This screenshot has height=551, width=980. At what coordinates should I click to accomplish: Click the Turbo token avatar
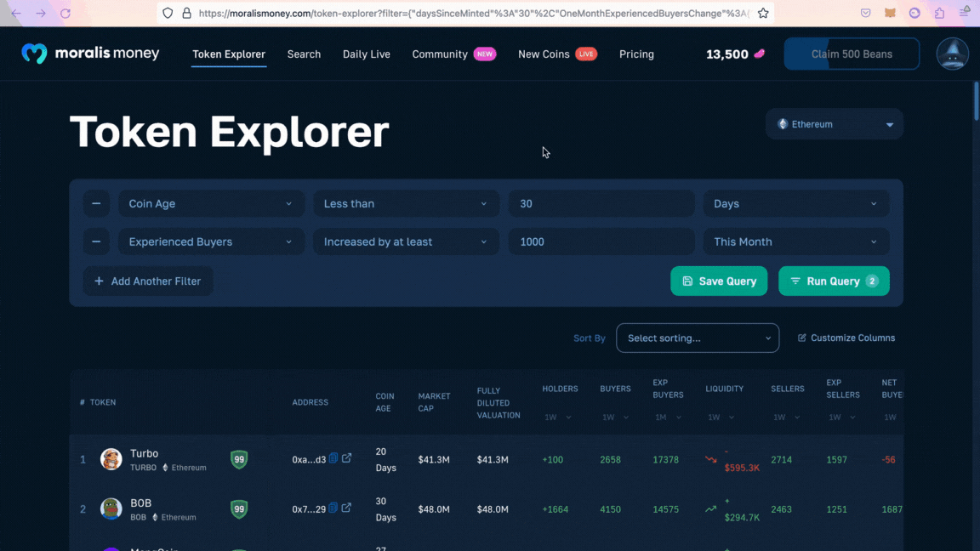pos(111,459)
